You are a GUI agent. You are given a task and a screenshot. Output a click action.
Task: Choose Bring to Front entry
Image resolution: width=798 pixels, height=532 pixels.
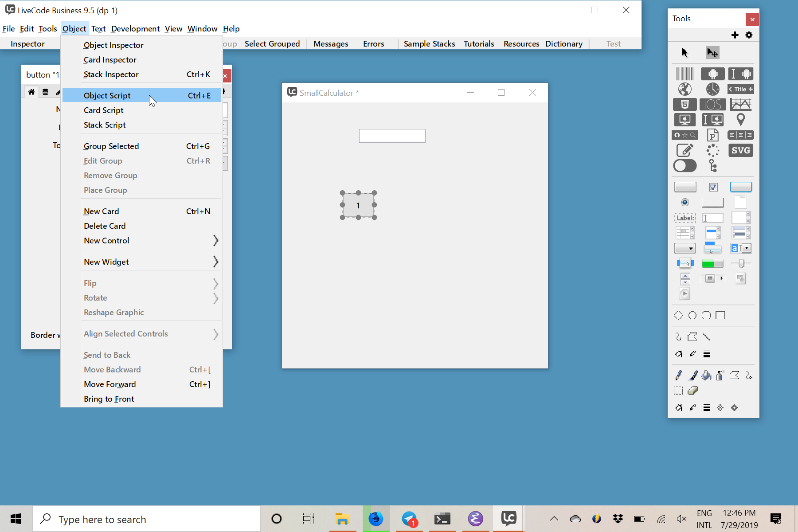coord(142,399)
